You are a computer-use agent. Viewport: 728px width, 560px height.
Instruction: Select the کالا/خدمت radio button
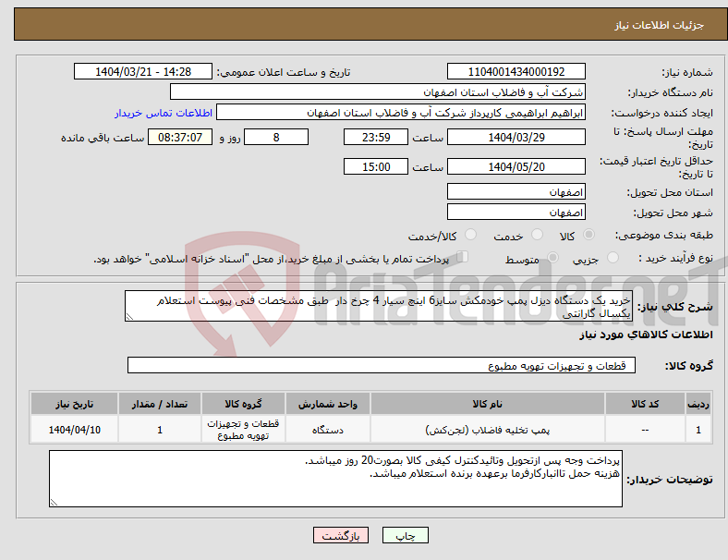point(471,235)
